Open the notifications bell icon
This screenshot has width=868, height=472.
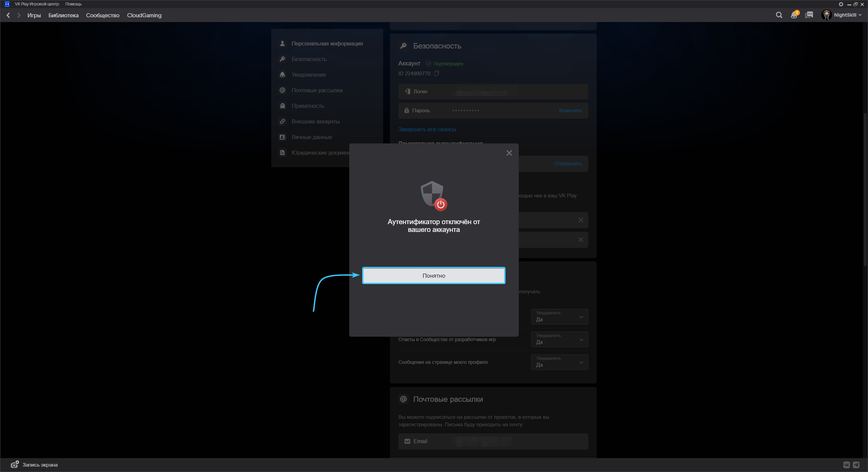(x=794, y=15)
